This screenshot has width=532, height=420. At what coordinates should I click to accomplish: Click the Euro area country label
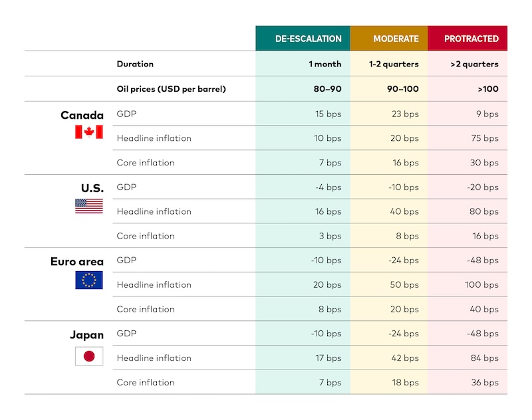(x=77, y=261)
